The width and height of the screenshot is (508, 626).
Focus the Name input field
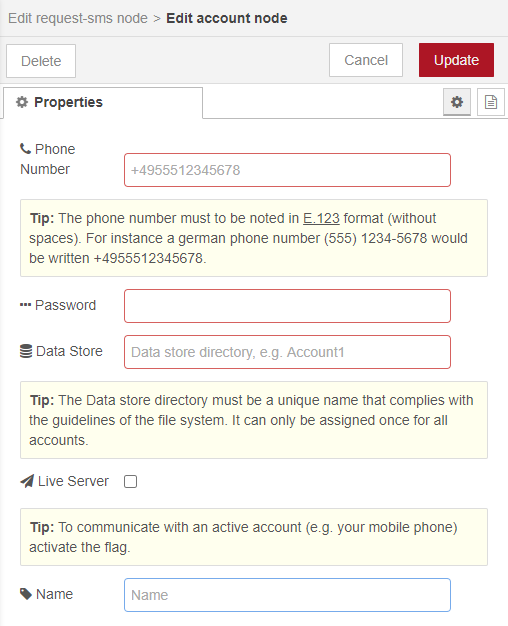click(288, 595)
